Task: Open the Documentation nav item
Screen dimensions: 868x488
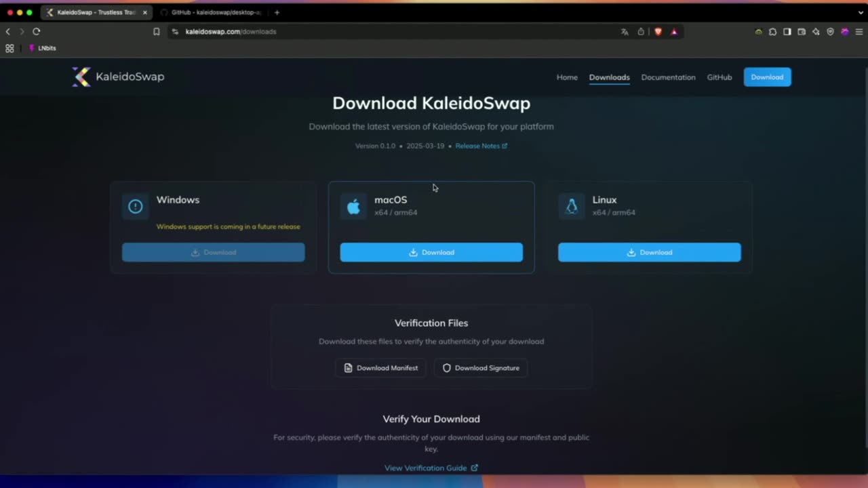Action: coord(668,77)
